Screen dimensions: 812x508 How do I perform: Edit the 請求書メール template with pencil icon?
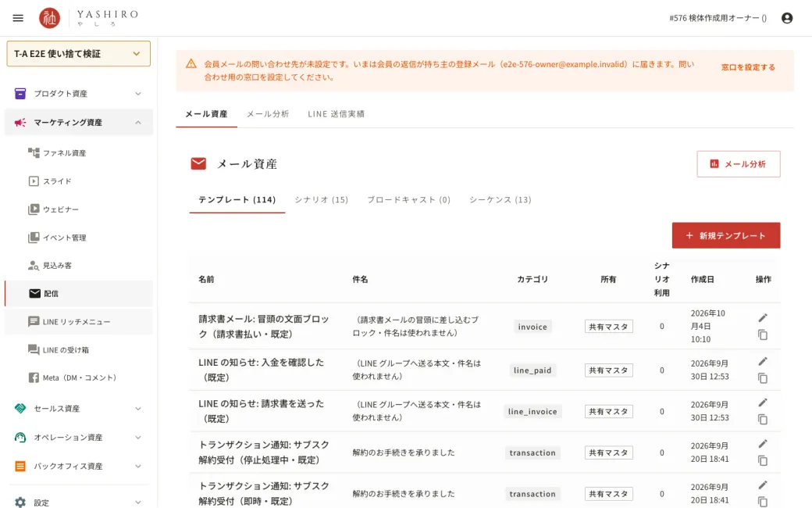tap(763, 318)
